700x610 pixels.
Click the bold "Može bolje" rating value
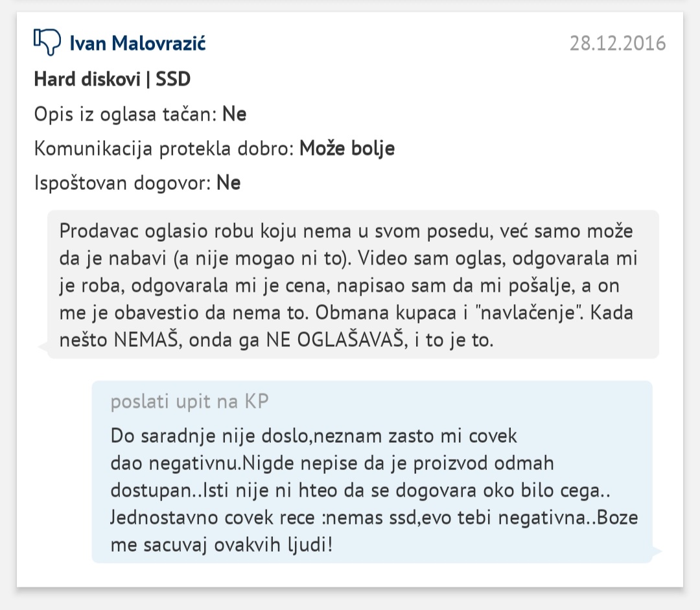click(x=347, y=149)
